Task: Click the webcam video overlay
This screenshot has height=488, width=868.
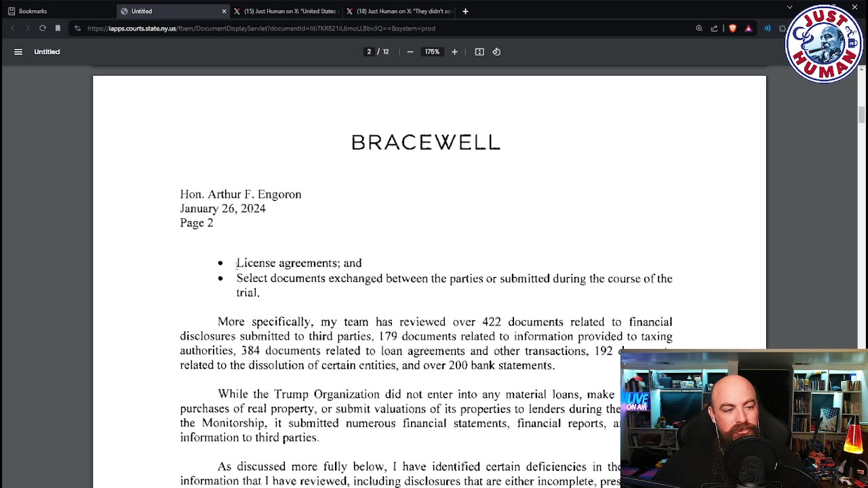Action: pos(744,418)
